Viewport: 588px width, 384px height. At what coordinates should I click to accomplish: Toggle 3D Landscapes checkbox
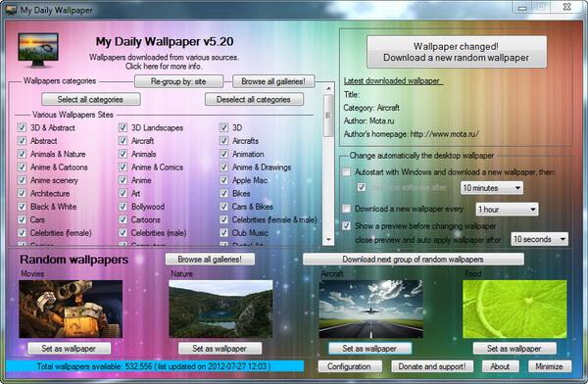click(x=122, y=127)
